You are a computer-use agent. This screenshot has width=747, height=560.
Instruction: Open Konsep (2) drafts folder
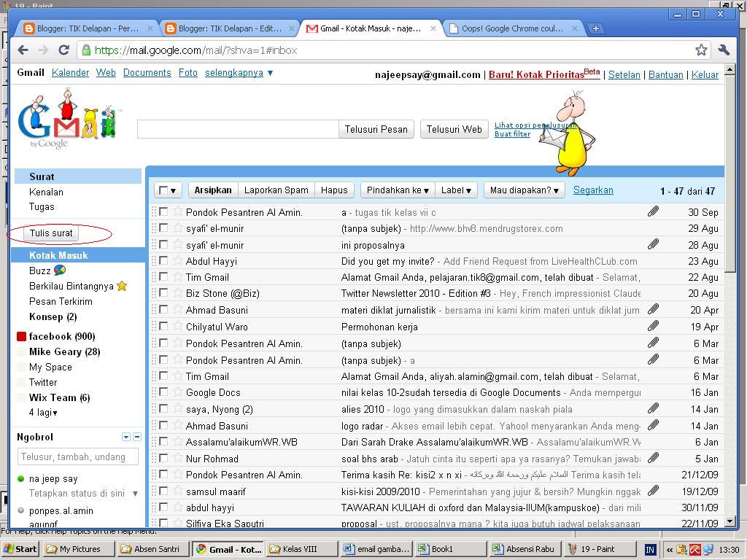coord(53,316)
